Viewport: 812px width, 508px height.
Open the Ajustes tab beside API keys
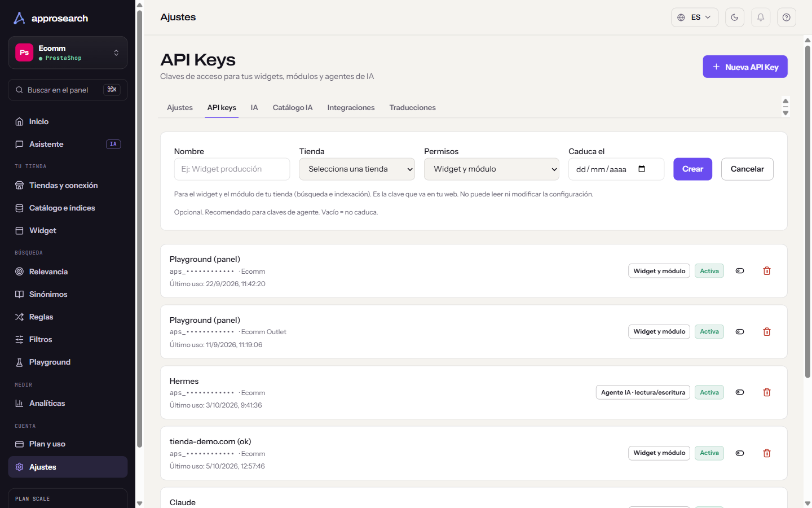click(180, 108)
